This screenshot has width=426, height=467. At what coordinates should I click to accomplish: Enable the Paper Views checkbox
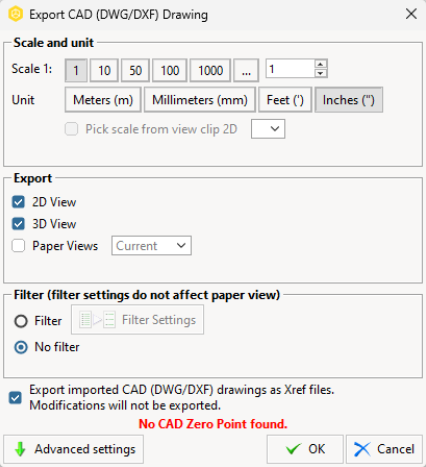click(18, 246)
